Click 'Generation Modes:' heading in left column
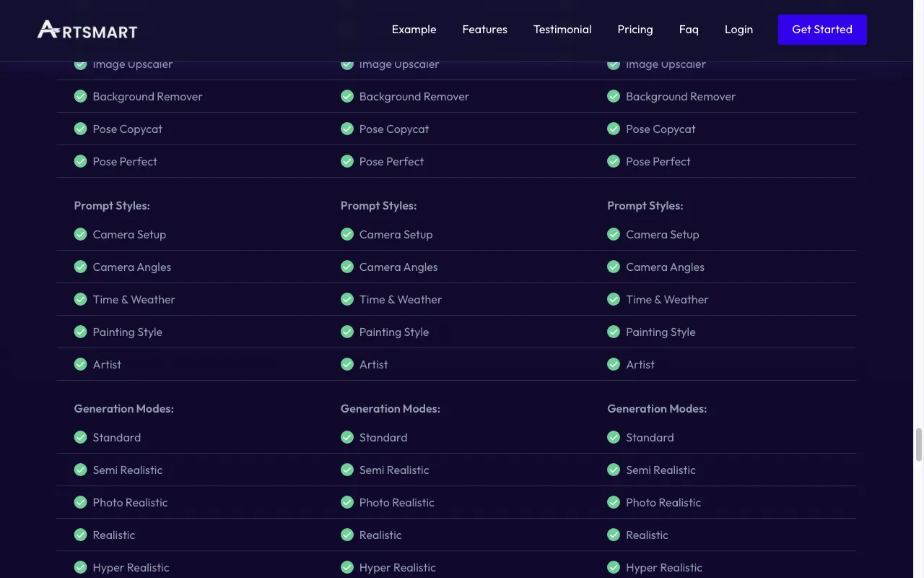The width and height of the screenshot is (924, 578). point(123,409)
